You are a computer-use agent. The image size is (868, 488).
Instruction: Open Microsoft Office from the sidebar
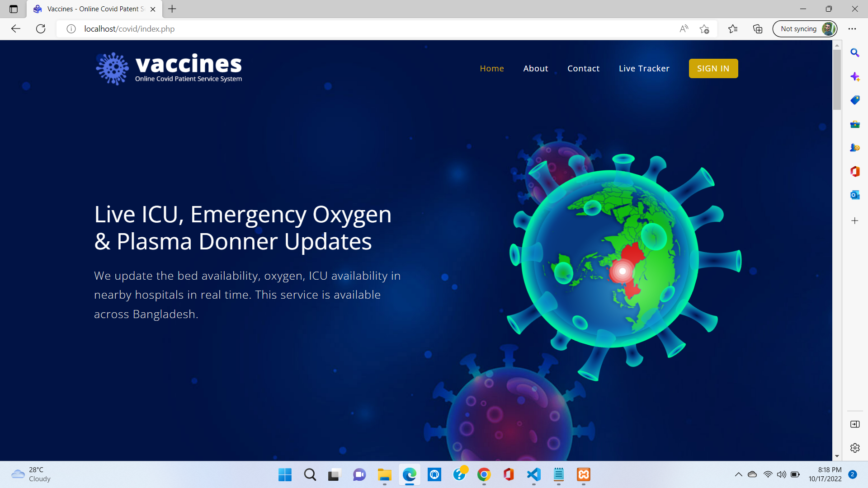point(854,172)
